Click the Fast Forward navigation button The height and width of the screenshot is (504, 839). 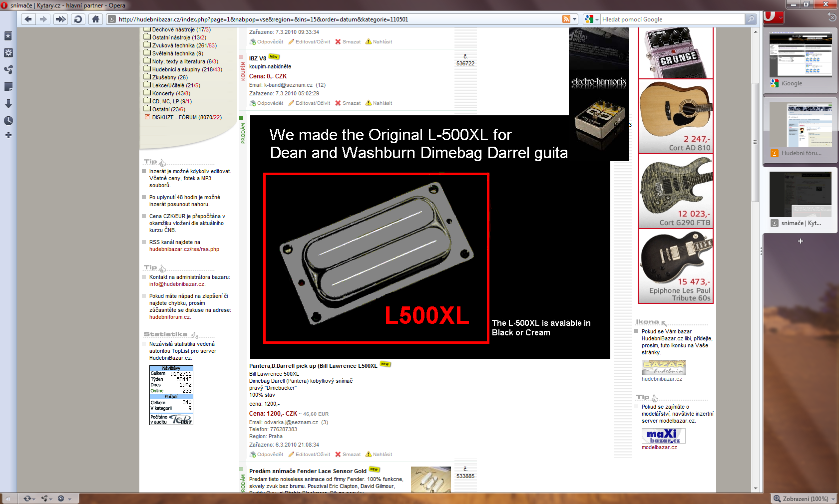tap(60, 19)
